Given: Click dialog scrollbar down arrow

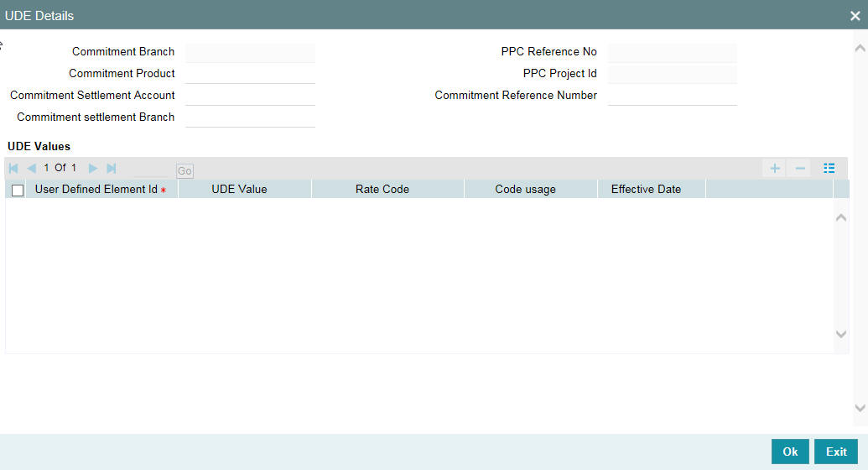Looking at the screenshot, I should point(860,408).
